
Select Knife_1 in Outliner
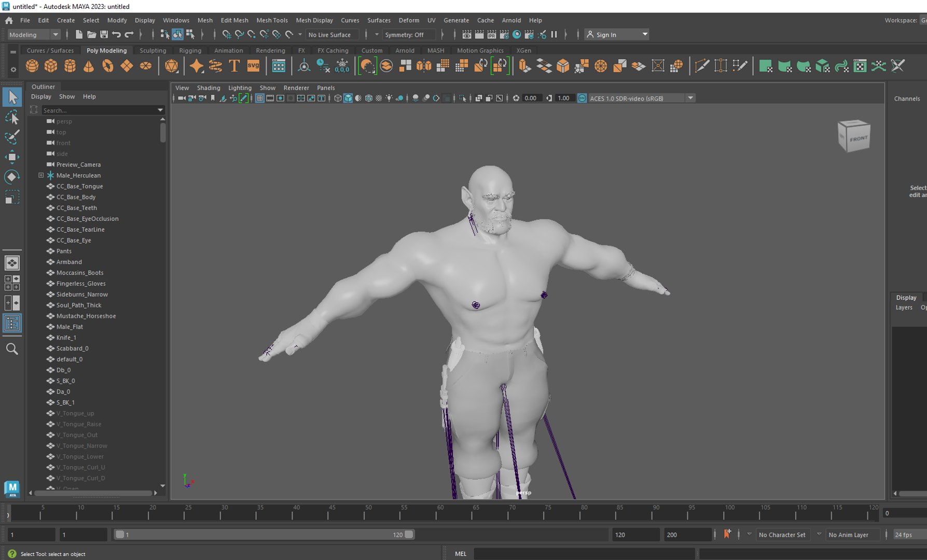click(66, 338)
